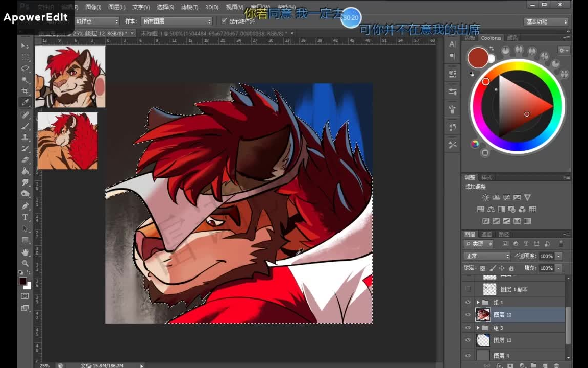The width and height of the screenshot is (588, 368).
Task: Select the Lasso tool
Action: click(x=25, y=68)
